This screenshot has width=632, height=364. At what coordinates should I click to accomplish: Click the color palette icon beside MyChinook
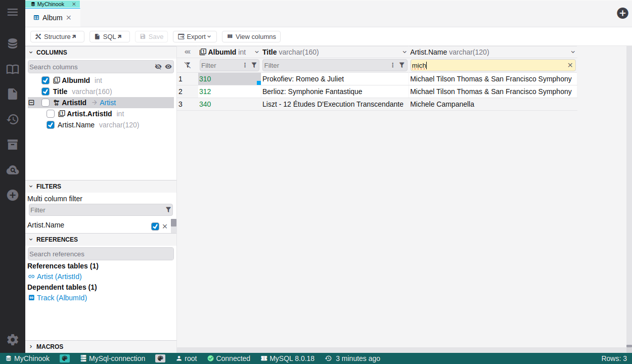pos(65,358)
